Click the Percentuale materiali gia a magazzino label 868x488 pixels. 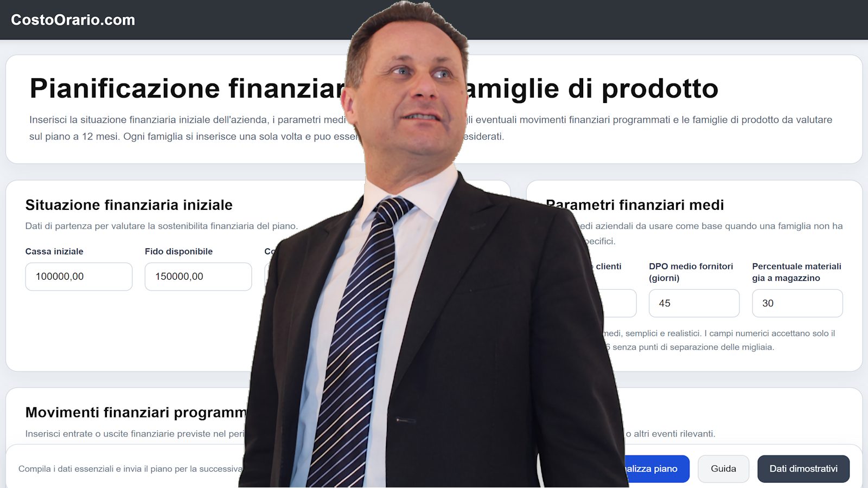(796, 272)
